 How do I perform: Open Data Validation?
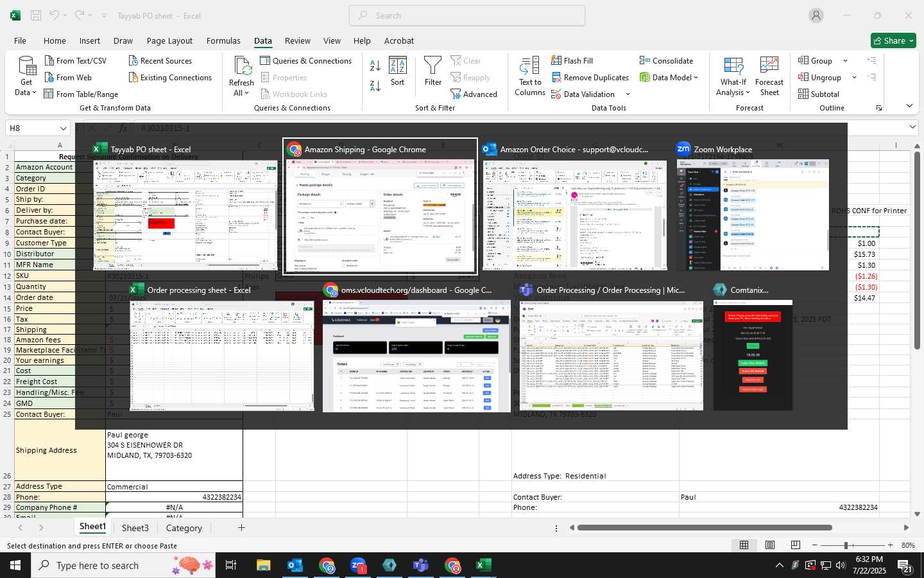click(x=583, y=94)
